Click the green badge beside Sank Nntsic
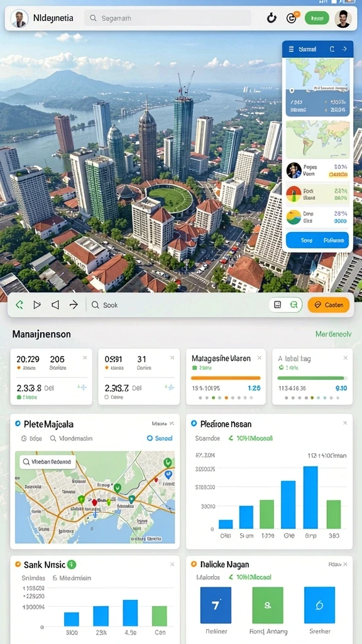This screenshot has height=644, width=362. click(x=72, y=564)
